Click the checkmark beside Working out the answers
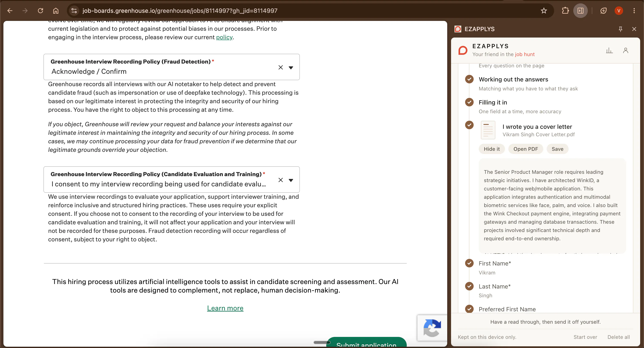The width and height of the screenshot is (644, 348). tap(469, 79)
